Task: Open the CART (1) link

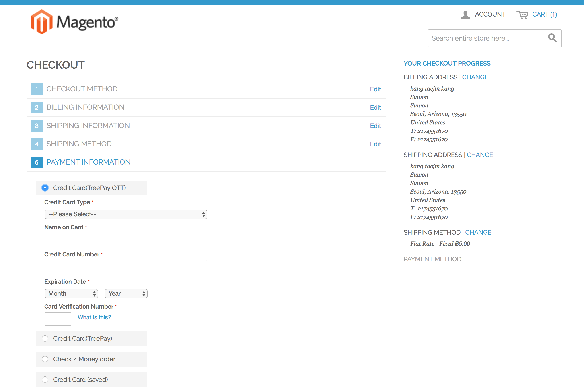Action: (x=545, y=14)
